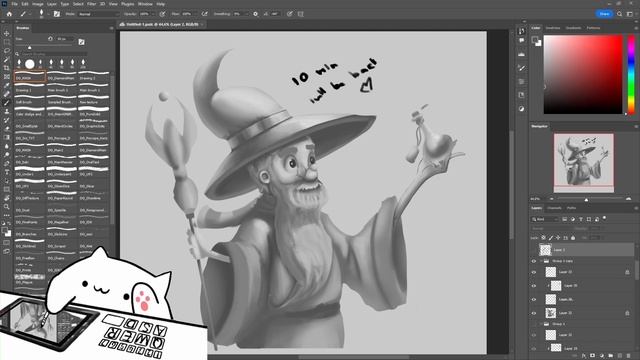Collapse the Group 3 copy folder
The height and width of the screenshot is (360, 640).
(x=541, y=261)
